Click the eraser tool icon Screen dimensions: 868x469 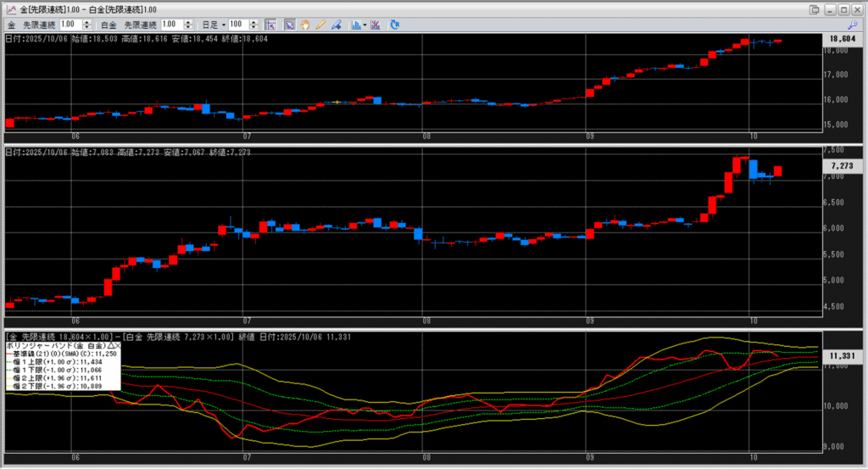tap(336, 25)
